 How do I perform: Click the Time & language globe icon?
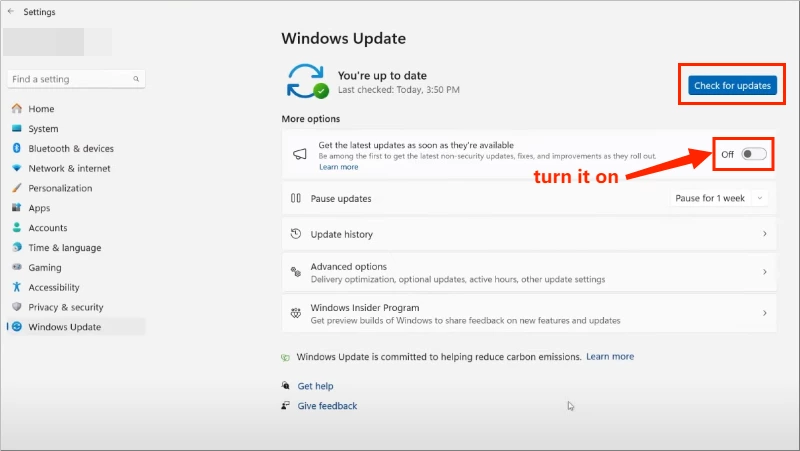[17, 247]
